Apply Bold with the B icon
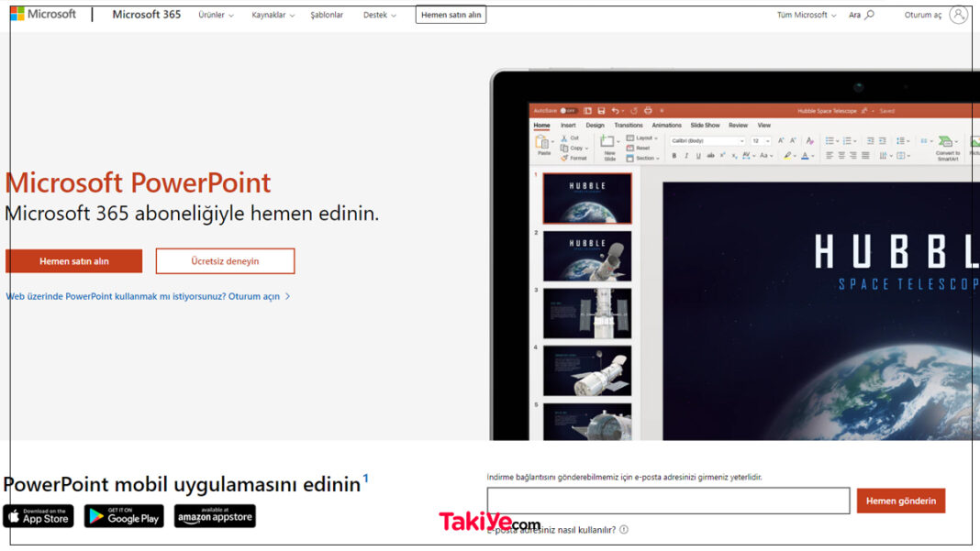980x551 pixels. (674, 156)
